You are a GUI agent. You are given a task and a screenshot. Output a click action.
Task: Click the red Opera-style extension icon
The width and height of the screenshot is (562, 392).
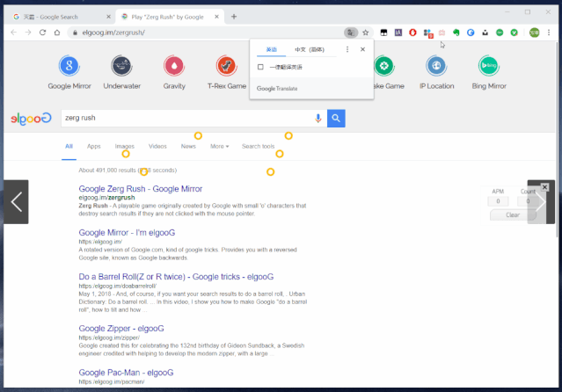tap(412, 33)
